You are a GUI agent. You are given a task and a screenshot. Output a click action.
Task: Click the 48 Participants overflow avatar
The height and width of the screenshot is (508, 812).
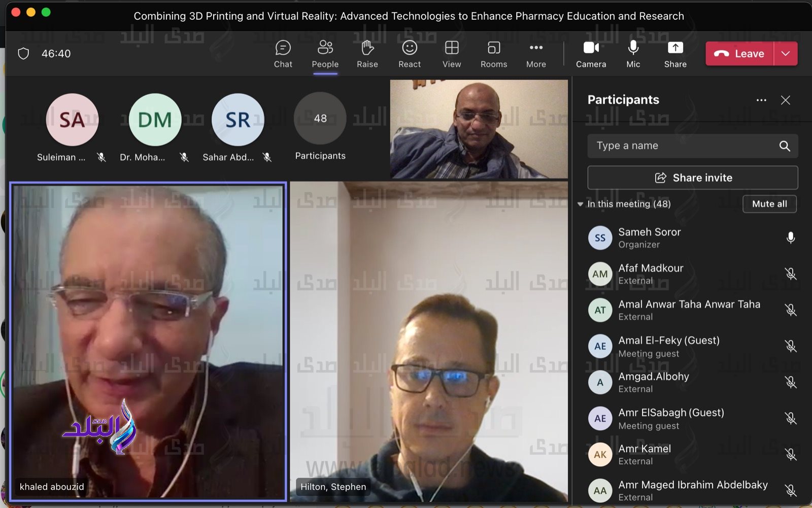pyautogui.click(x=320, y=119)
